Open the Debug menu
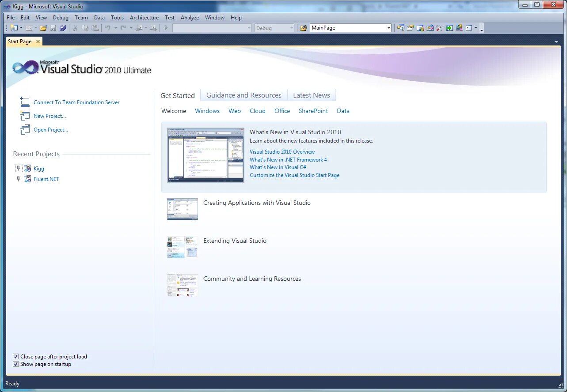Screen dimensions: 567x392 tap(61, 18)
